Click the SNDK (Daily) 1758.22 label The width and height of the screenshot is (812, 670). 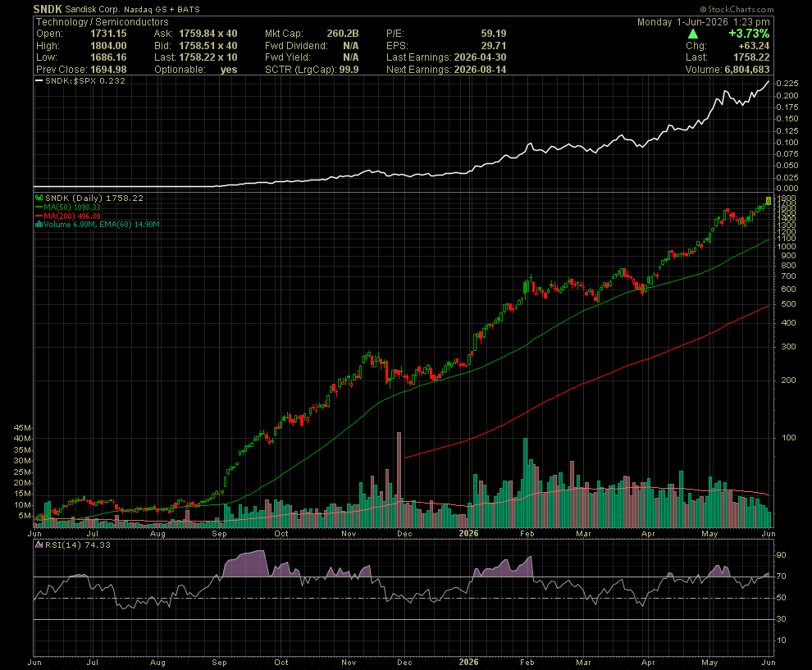pos(94,198)
